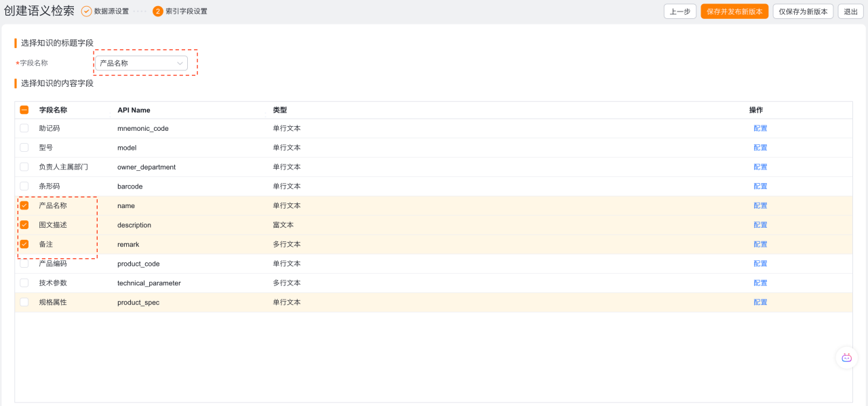The width and height of the screenshot is (868, 406).
Task: Click the 数据源设置 completed step icon
Action: click(x=86, y=12)
